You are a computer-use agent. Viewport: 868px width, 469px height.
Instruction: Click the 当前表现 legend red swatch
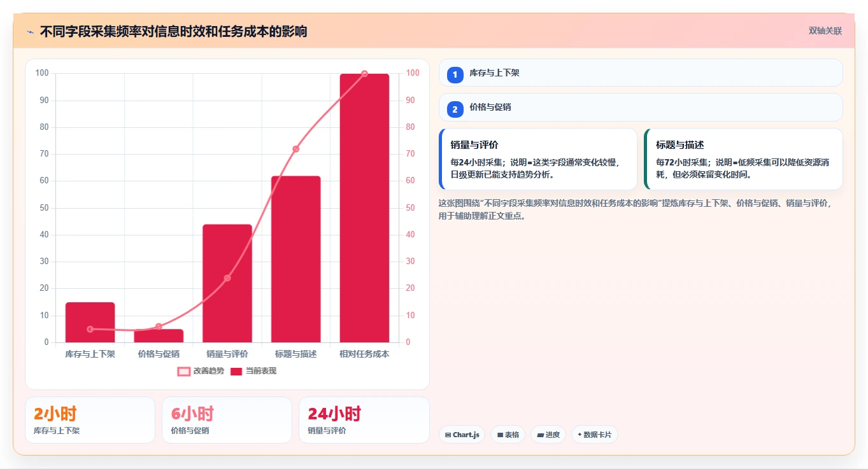(237, 371)
